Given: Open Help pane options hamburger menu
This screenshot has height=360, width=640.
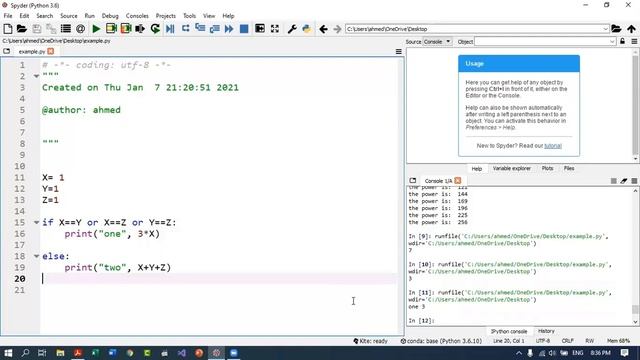Looking at the screenshot, I should tap(634, 41).
